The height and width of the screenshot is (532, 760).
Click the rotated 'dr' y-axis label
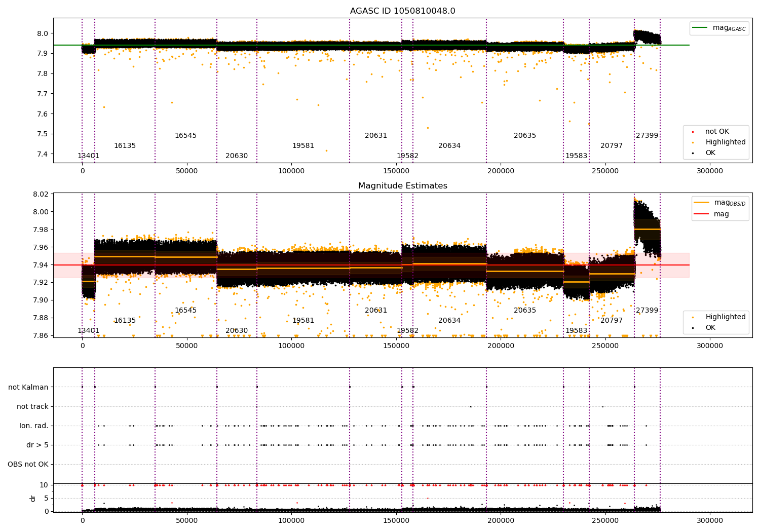[33, 498]
